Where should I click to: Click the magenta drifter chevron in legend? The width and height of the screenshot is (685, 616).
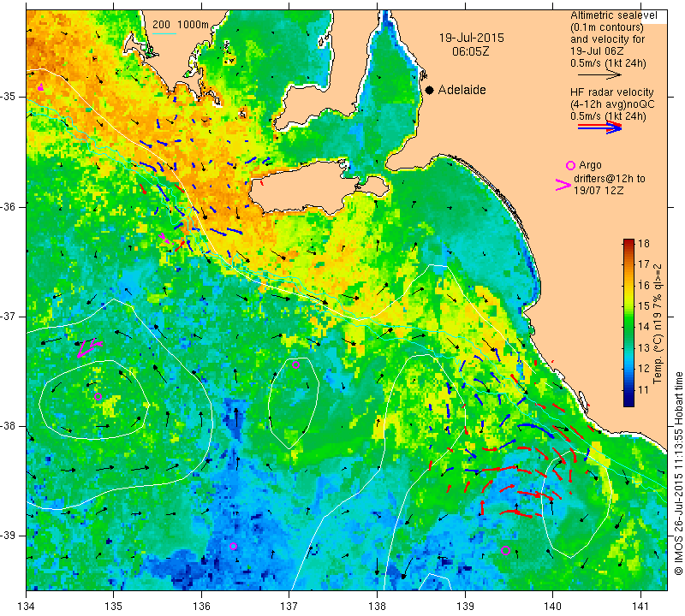click(563, 185)
